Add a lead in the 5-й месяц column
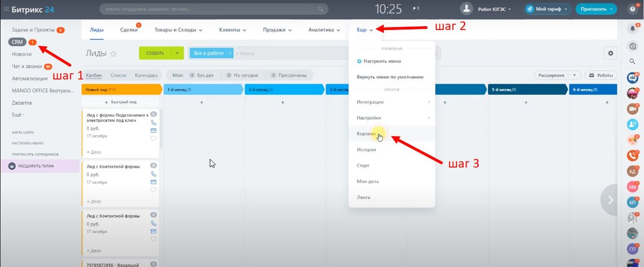 click(x=527, y=102)
